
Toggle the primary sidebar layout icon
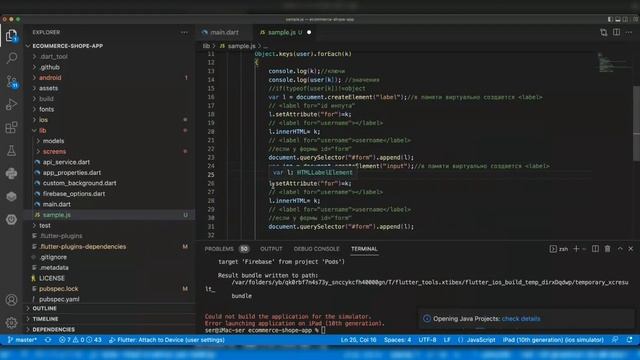(610, 19)
